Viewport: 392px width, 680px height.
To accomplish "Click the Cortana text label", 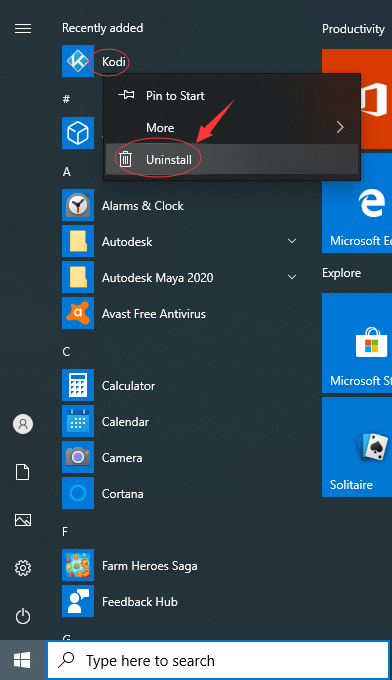I will pyautogui.click(x=122, y=494).
